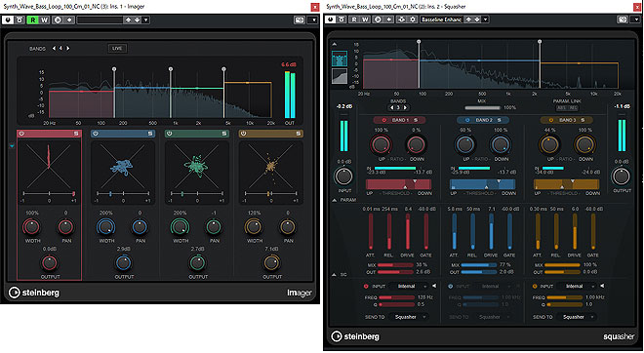Image resolution: width=644 pixels, height=353 pixels.
Task: Toggle A/B comparison in Imager toolbar
Action: 58,20
